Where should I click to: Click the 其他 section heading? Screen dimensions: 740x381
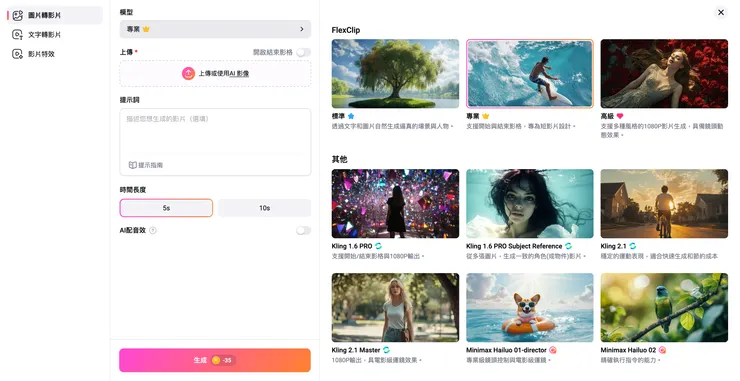339,159
